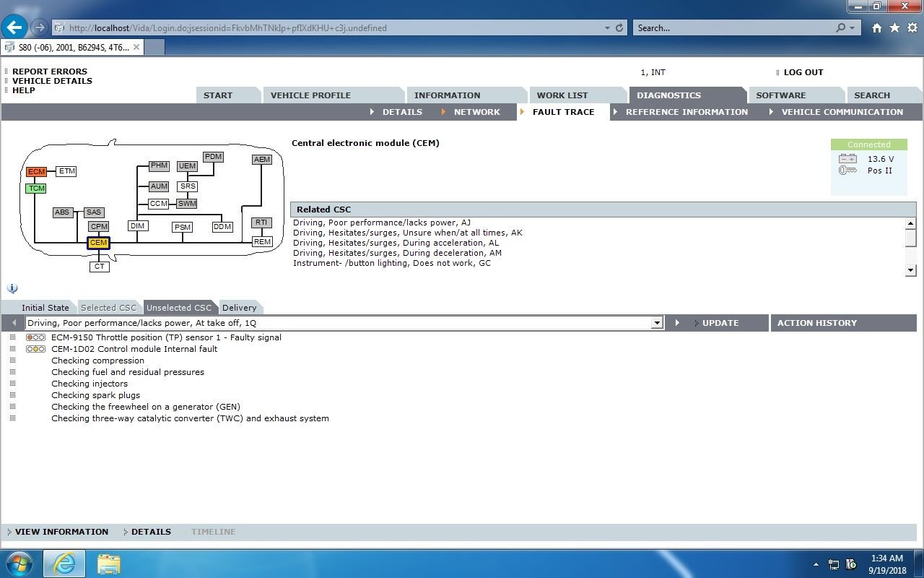Open the Network sub-tab
924x578 pixels.
click(476, 112)
